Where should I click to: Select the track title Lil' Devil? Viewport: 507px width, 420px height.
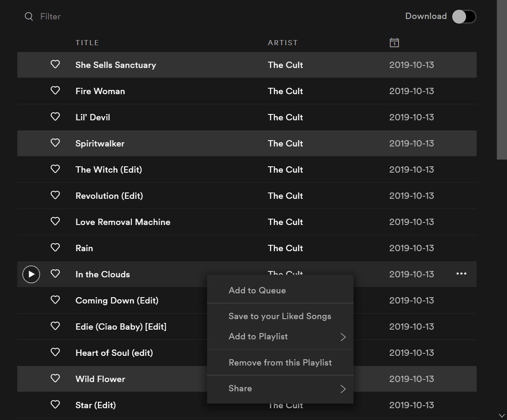[93, 117]
